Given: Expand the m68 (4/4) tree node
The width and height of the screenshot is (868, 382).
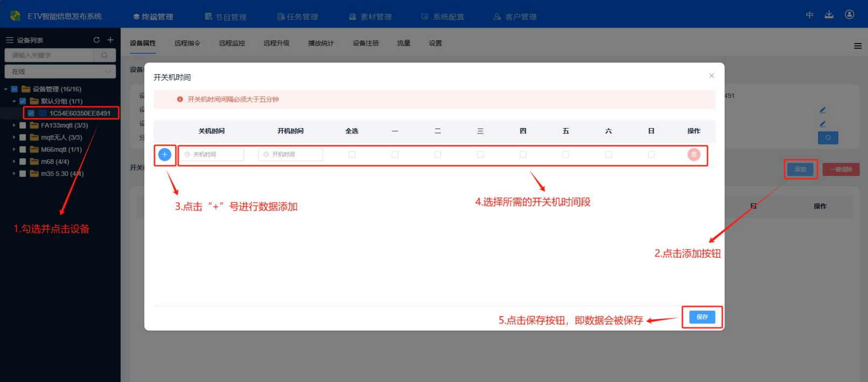Looking at the screenshot, I should click(14, 161).
